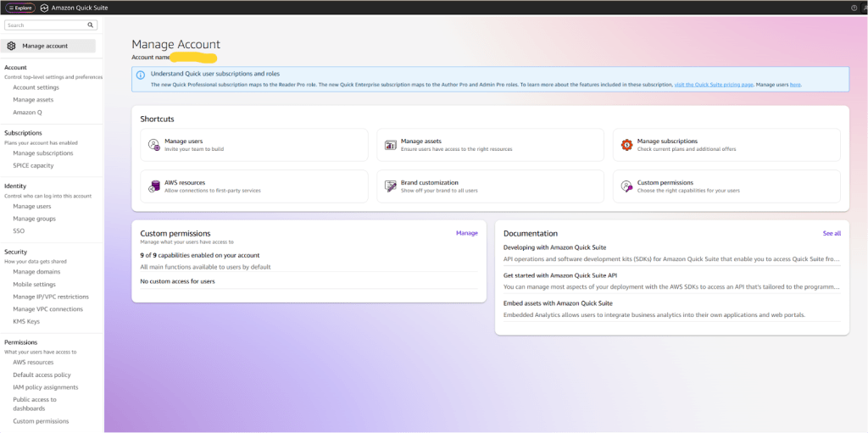Screen dimensions: 868x433
Task: Open the Explore menu button
Action: [19, 8]
